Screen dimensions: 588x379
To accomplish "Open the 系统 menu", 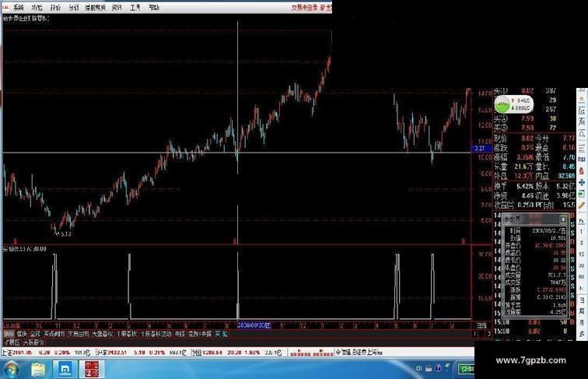I will (x=18, y=8).
